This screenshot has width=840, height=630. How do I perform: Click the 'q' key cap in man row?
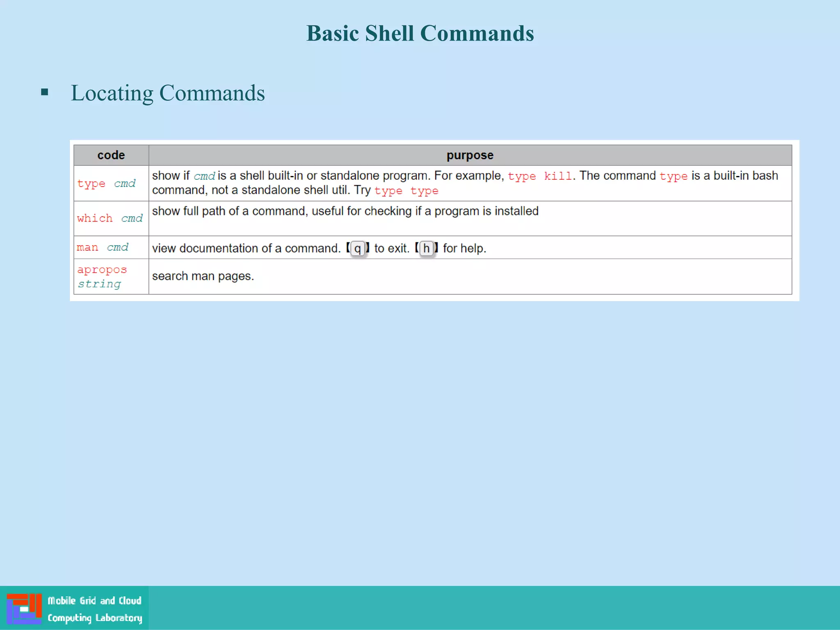[x=358, y=248]
